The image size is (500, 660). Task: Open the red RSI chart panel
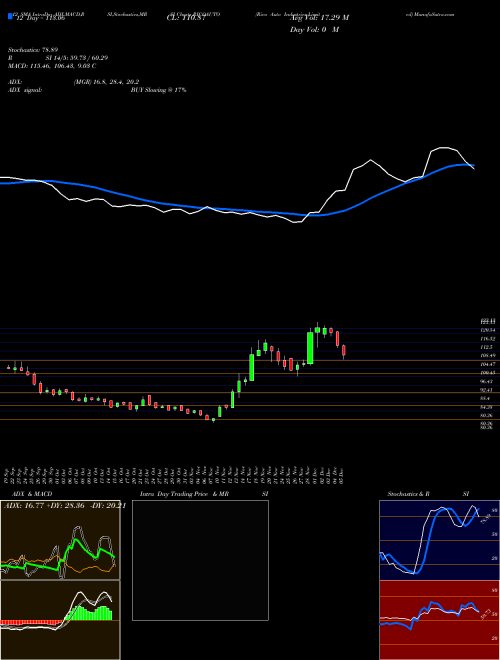point(439,620)
